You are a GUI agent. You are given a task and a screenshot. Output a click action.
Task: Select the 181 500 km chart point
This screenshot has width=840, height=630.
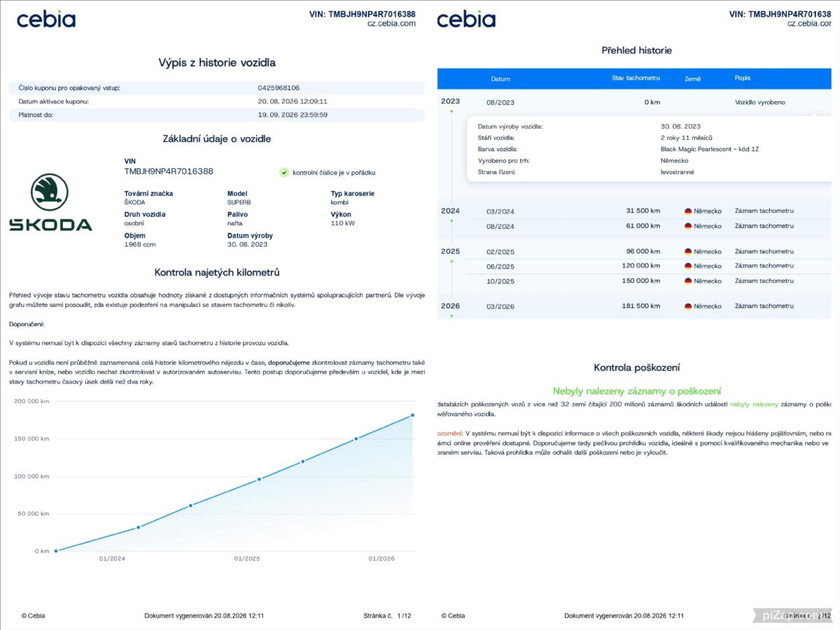(x=412, y=415)
